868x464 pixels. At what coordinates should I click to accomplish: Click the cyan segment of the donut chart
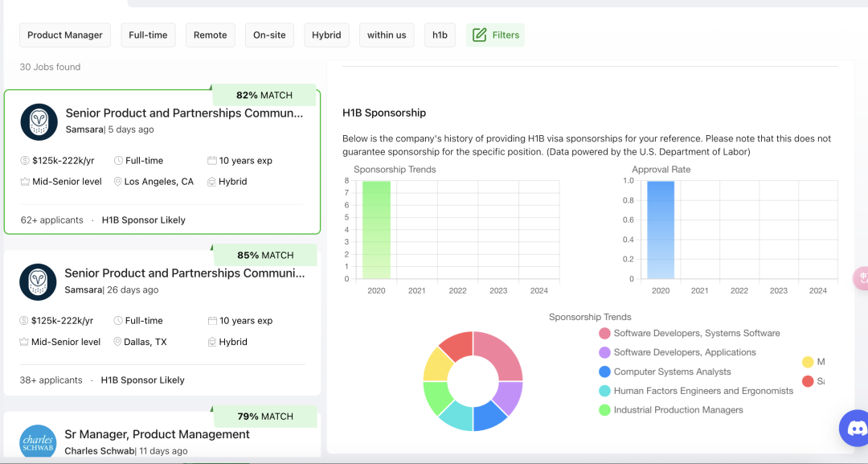point(457,417)
